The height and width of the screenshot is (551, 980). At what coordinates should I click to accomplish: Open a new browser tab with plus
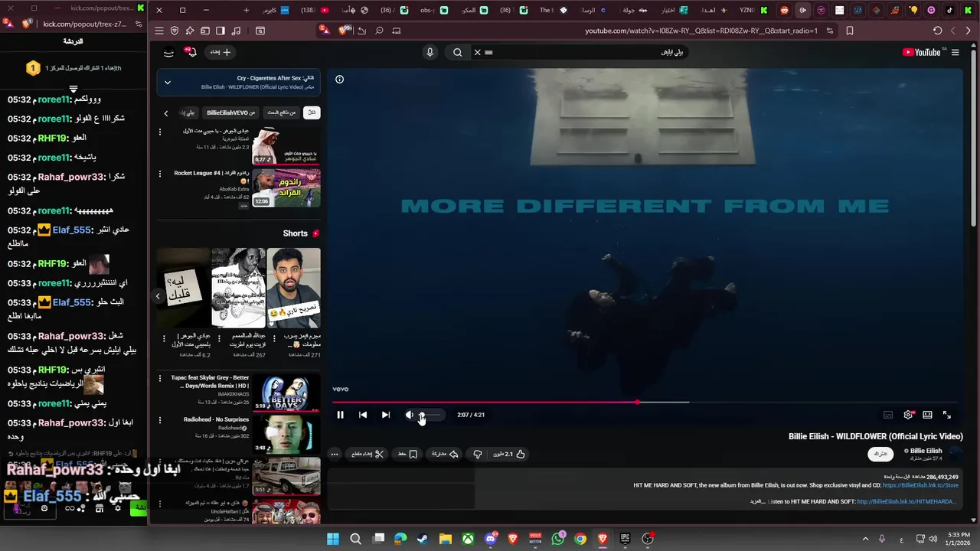point(246,10)
